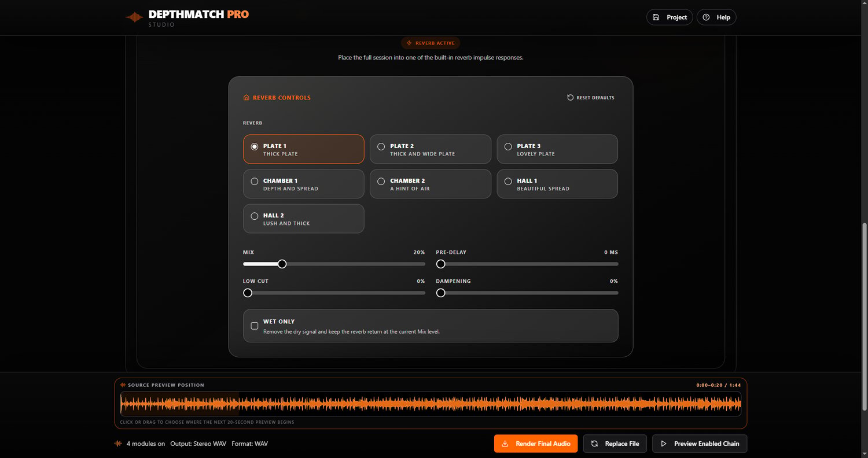This screenshot has height=458, width=868.
Task: Click the Mix value 20%
Action: (x=419, y=253)
